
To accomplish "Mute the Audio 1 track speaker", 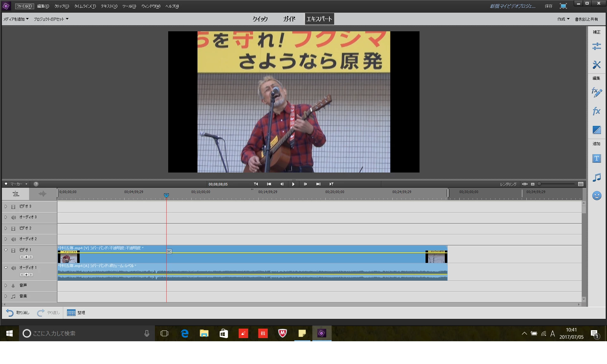I will (x=13, y=268).
